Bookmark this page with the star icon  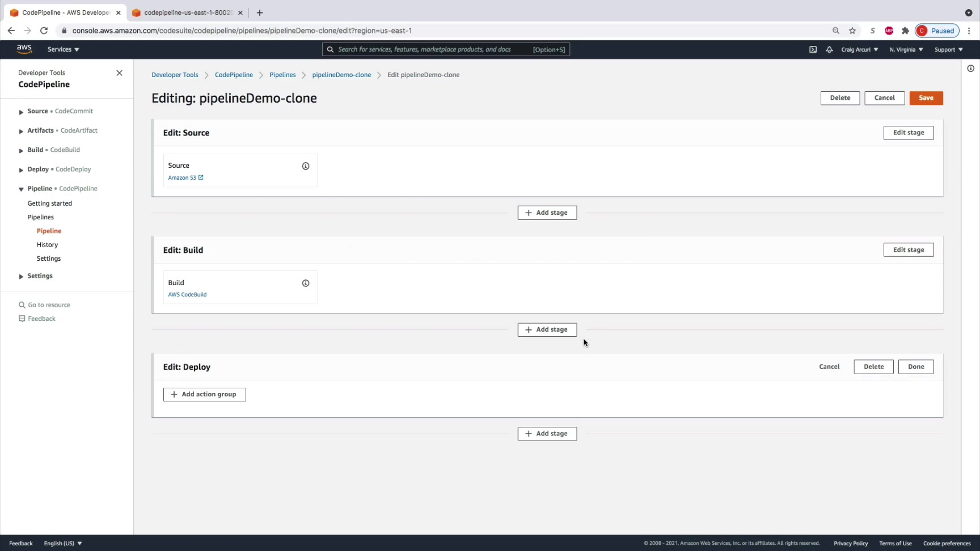coord(852,31)
